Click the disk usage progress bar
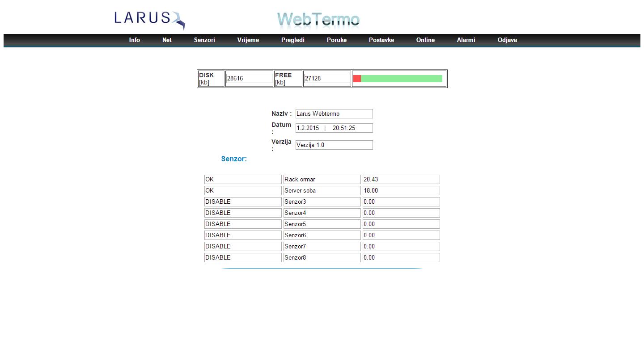Screen dimensions: 644x357 pos(398,79)
